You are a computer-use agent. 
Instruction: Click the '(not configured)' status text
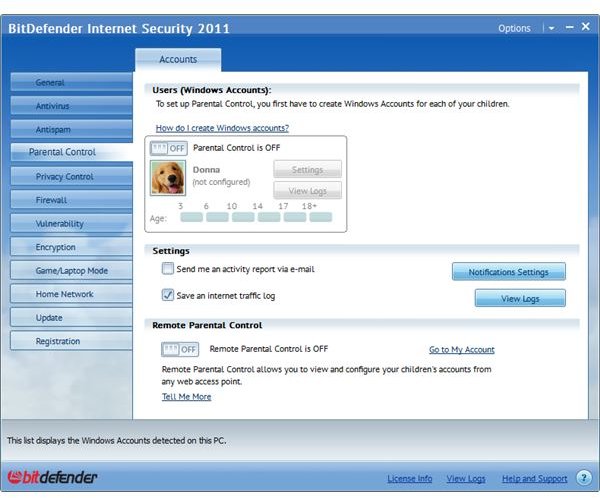pyautogui.click(x=221, y=182)
